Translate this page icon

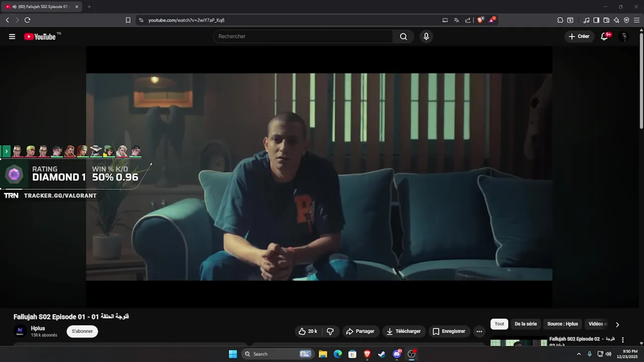[456, 20]
